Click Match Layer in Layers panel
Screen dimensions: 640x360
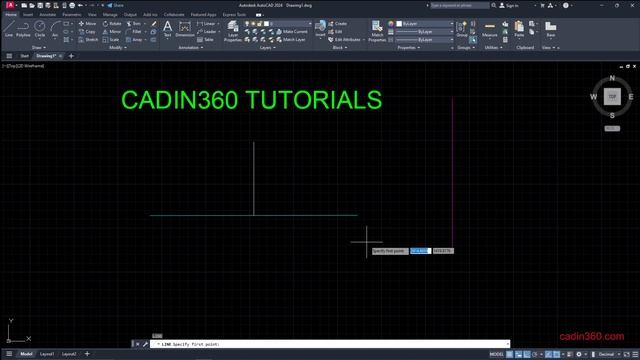[291, 40]
